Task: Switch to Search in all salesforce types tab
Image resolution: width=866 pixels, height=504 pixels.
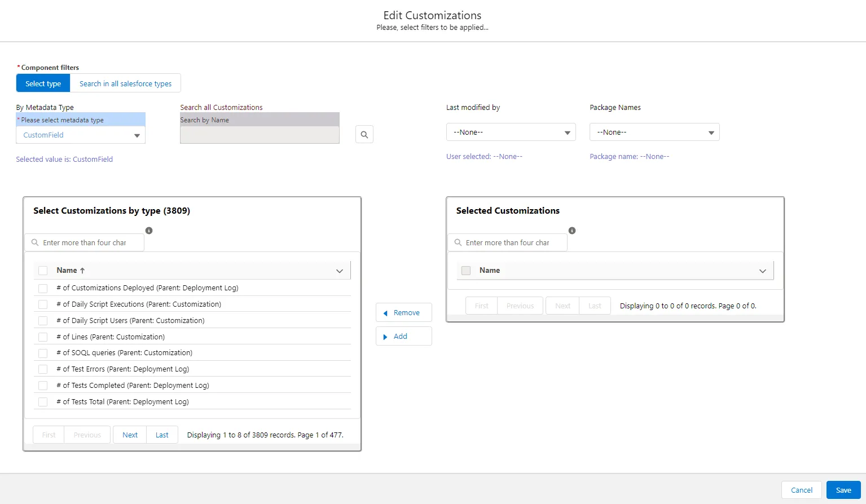Action: point(125,83)
